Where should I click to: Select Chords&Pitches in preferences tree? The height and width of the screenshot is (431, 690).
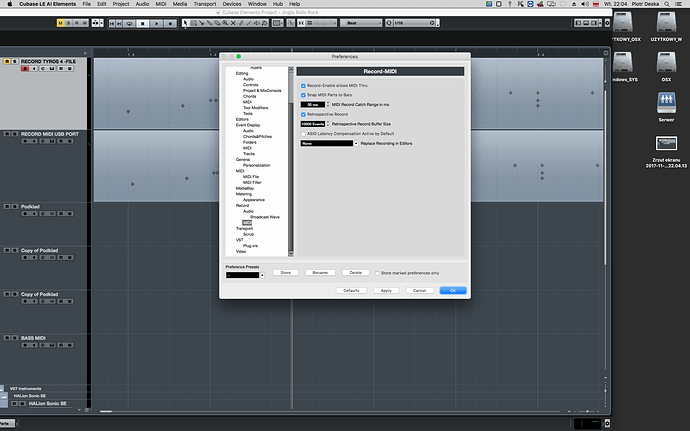(x=257, y=137)
